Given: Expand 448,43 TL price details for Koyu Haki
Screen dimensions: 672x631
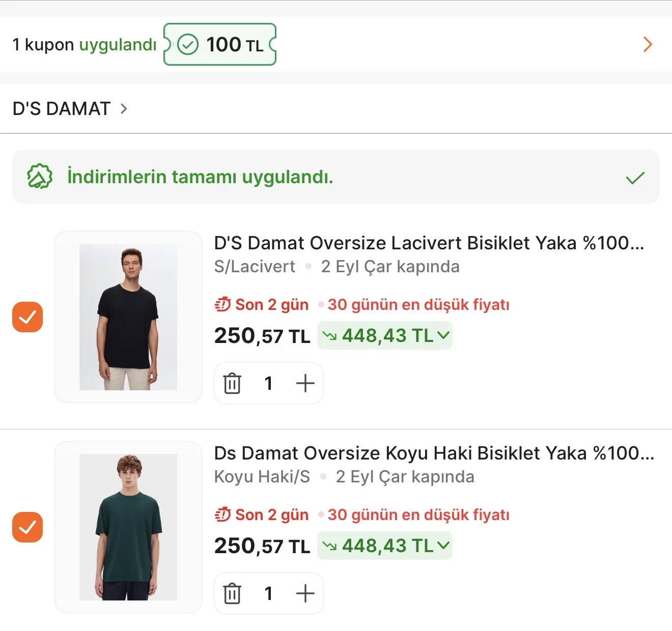Looking at the screenshot, I should click(385, 546).
